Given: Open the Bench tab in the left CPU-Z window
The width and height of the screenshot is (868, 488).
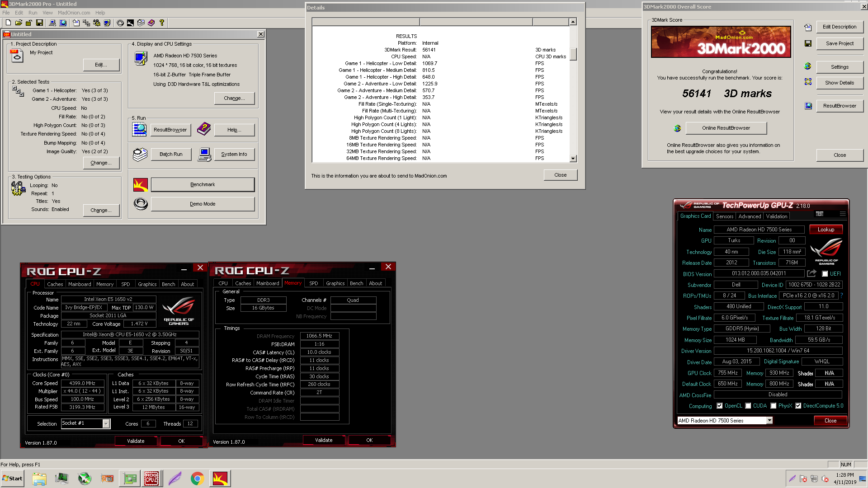Looking at the screenshot, I should point(168,284).
